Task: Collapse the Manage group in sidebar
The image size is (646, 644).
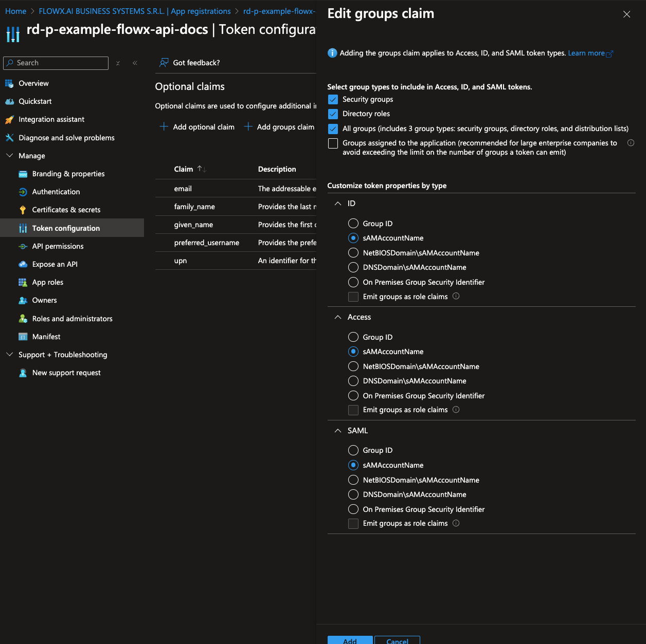Action: pos(9,155)
